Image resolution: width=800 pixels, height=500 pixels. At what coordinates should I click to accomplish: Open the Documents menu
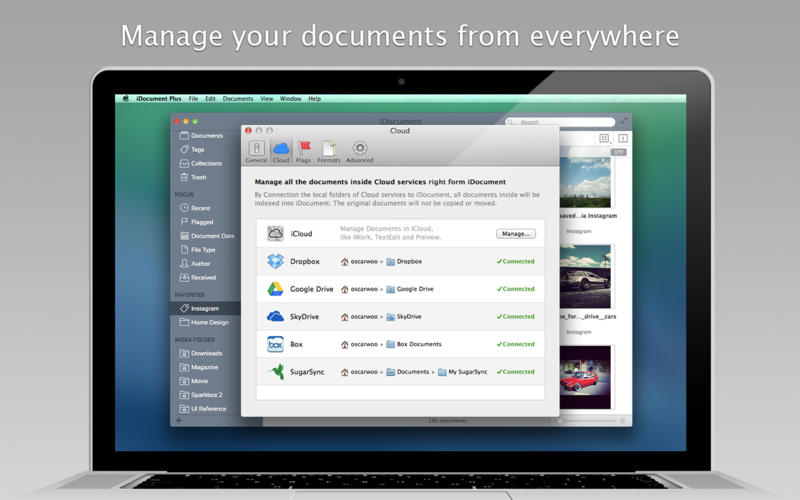(238, 98)
